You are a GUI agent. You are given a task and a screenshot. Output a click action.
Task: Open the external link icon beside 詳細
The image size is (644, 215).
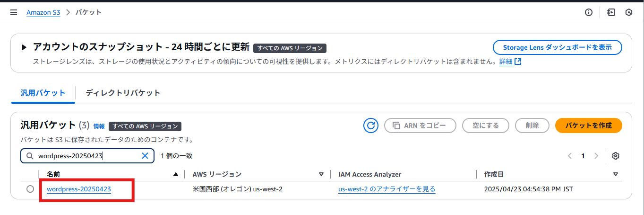tap(518, 62)
